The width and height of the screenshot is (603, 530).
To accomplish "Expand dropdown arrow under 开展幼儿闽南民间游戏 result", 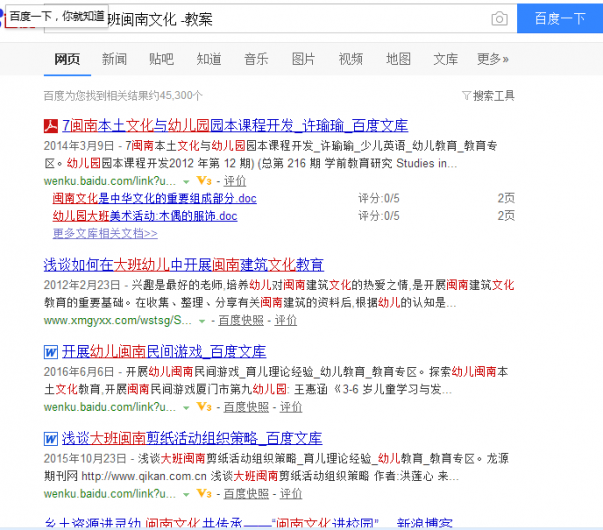I will click(186, 408).
